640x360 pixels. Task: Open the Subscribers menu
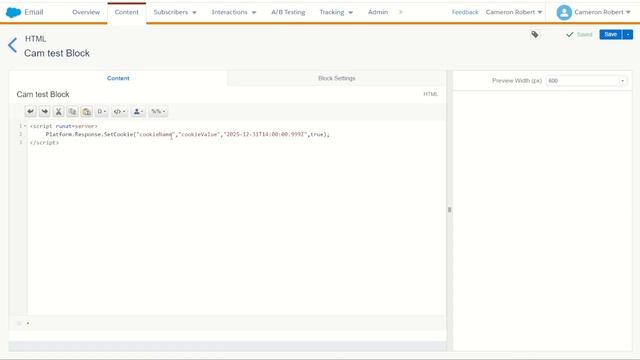tap(175, 12)
